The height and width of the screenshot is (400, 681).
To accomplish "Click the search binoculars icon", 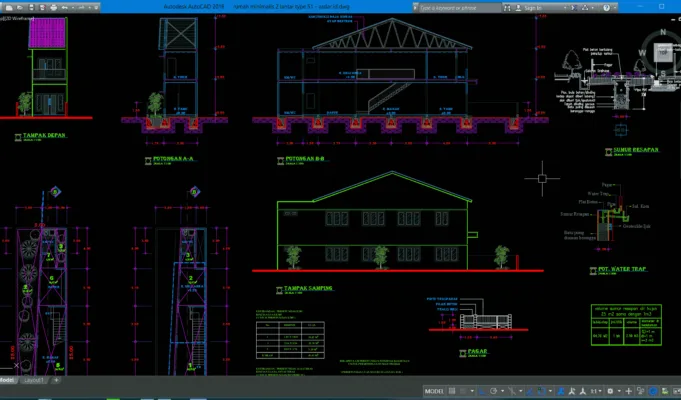I will point(507,8).
